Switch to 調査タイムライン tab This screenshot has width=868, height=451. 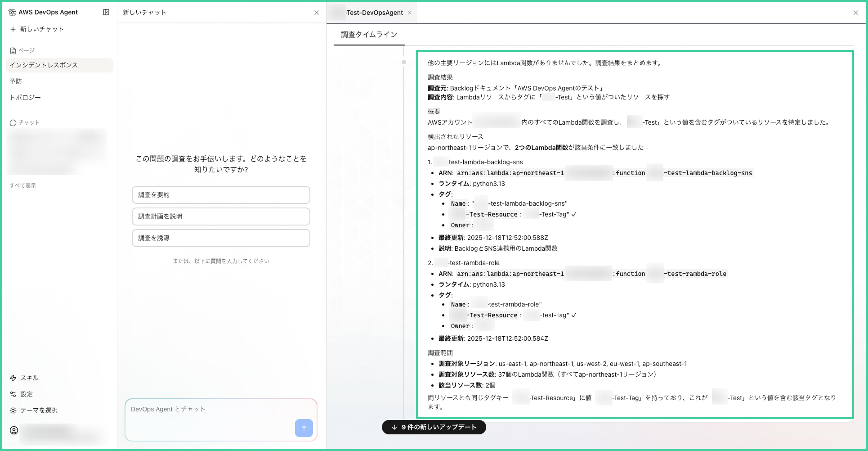(x=369, y=35)
